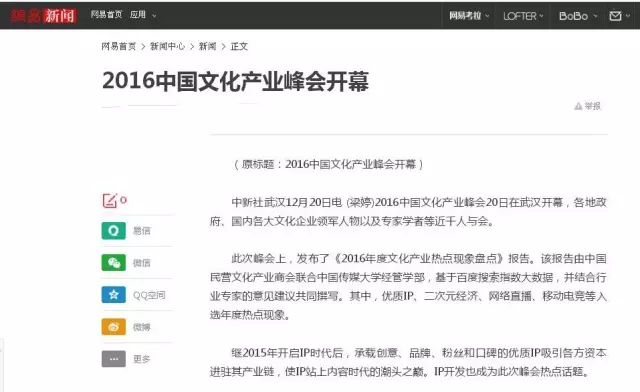Open the comment edit icon
The width and height of the screenshot is (640, 392).
tap(110, 200)
